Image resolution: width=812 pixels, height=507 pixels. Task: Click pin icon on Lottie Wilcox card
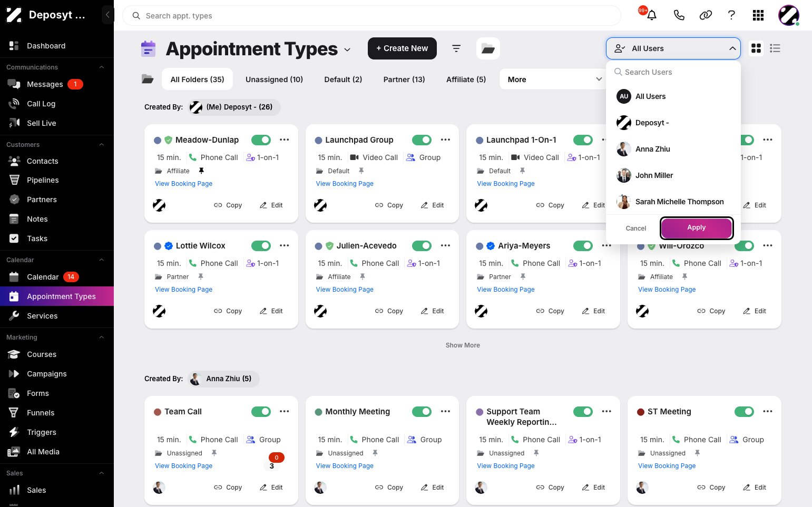click(x=201, y=276)
